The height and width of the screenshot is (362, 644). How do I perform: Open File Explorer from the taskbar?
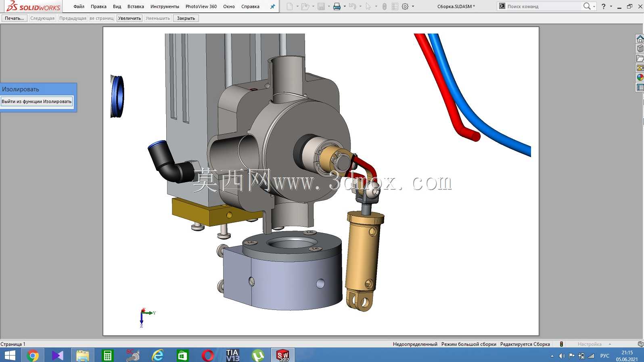(x=83, y=356)
